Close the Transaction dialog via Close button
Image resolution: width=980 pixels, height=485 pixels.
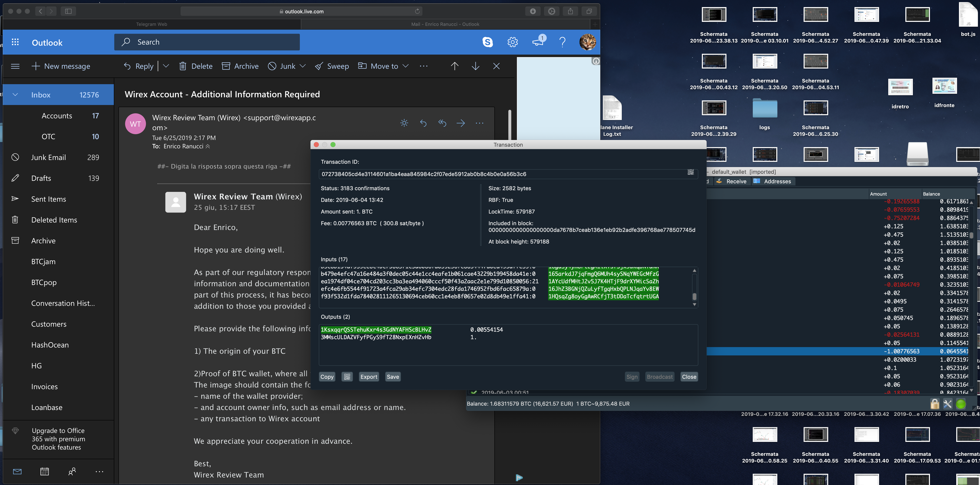pyautogui.click(x=689, y=377)
